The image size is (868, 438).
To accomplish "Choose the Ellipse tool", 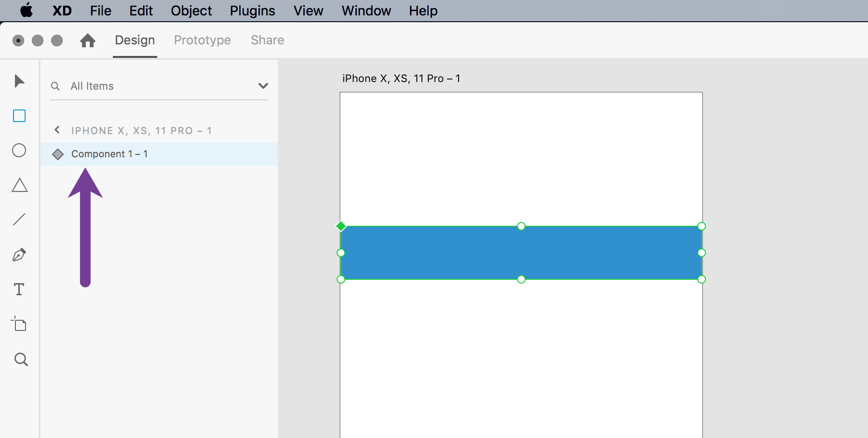I will (x=19, y=151).
